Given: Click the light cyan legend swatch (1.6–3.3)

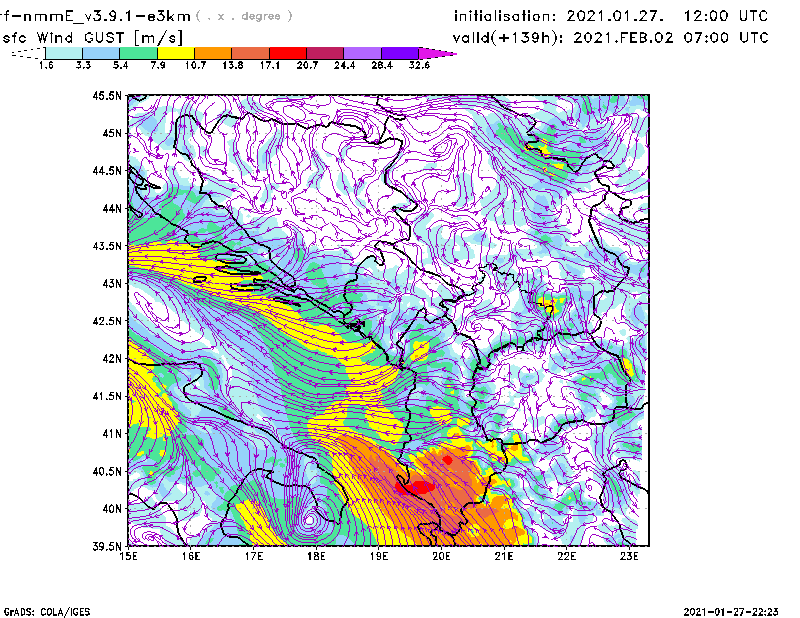Looking at the screenshot, I should [64, 52].
